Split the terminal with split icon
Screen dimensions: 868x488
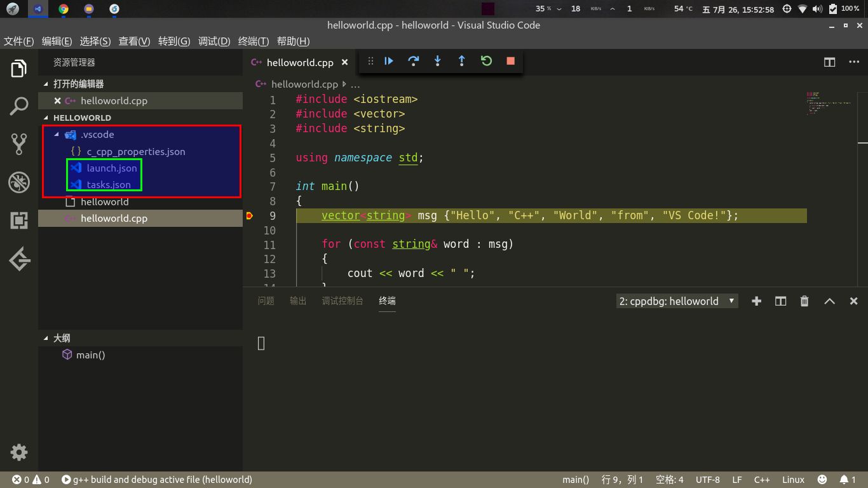(x=780, y=301)
